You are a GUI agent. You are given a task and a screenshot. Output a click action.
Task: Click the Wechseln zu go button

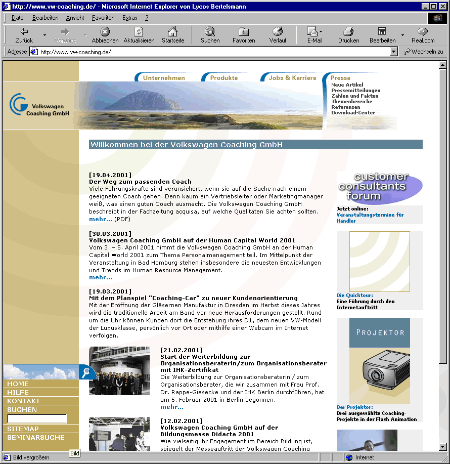(423, 52)
